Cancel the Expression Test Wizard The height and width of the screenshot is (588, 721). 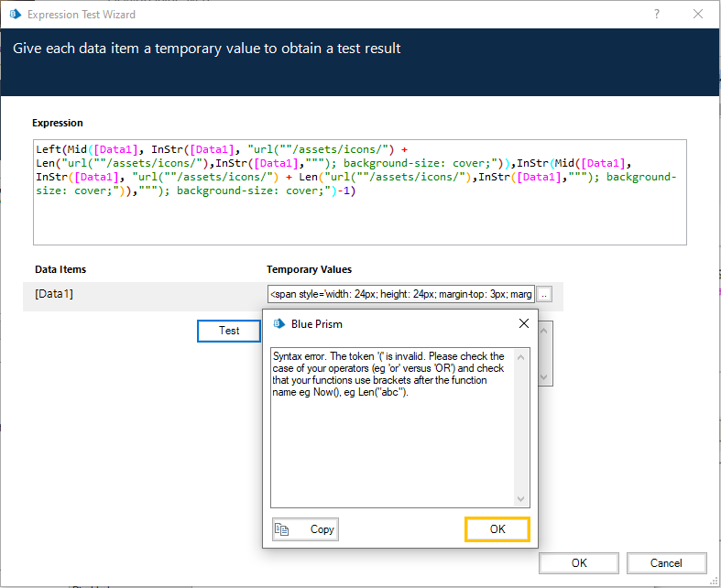pyautogui.click(x=666, y=563)
